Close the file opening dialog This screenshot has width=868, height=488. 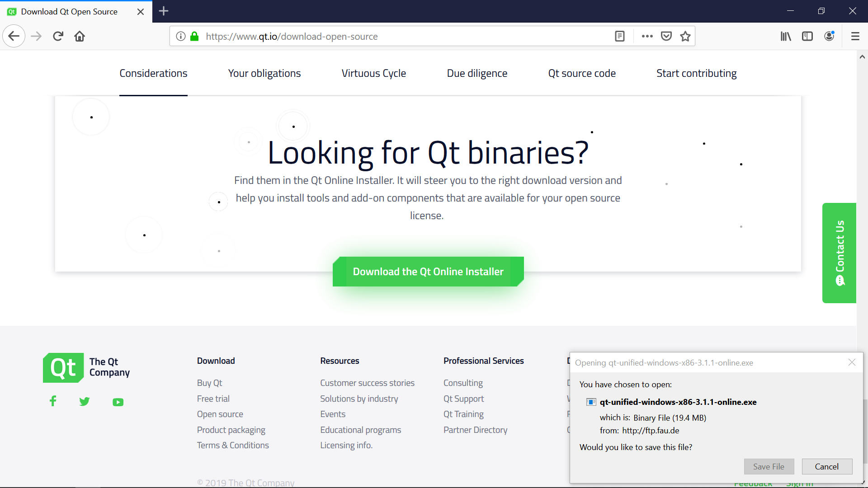852,362
